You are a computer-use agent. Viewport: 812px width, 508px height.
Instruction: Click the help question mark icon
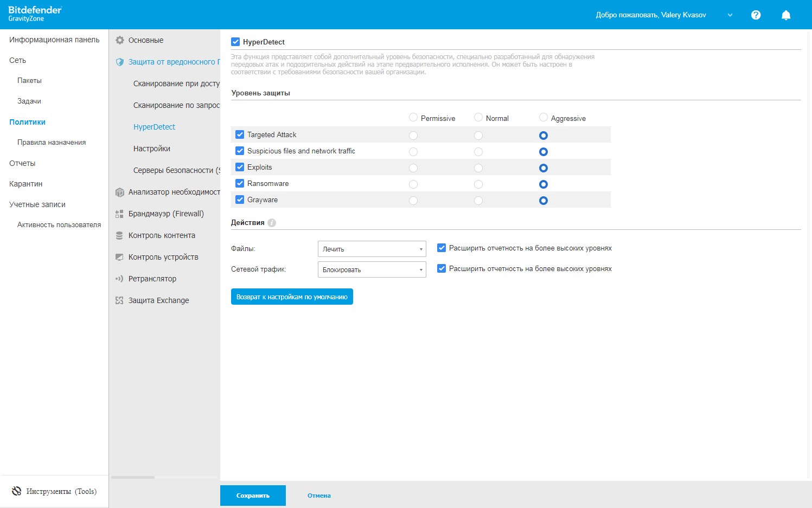pyautogui.click(x=756, y=15)
